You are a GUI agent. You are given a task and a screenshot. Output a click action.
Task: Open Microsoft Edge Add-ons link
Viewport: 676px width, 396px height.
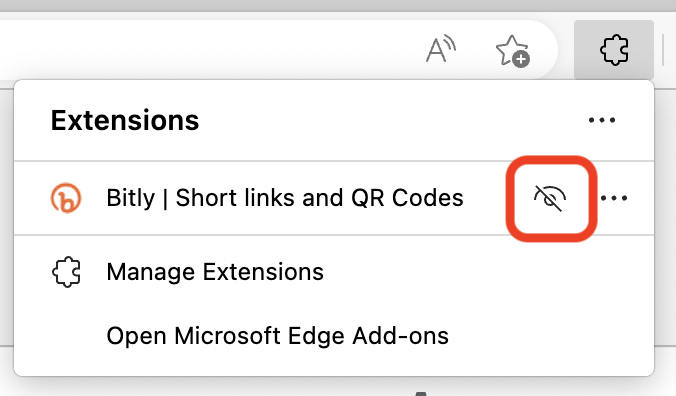click(x=277, y=336)
